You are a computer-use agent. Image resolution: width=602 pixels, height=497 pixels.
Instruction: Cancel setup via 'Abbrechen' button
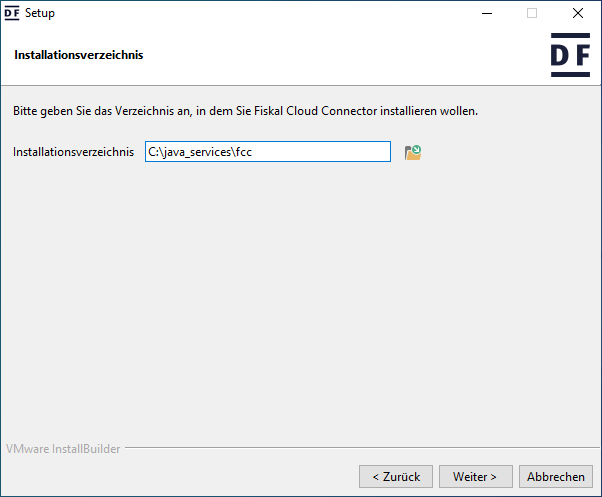coord(556,476)
